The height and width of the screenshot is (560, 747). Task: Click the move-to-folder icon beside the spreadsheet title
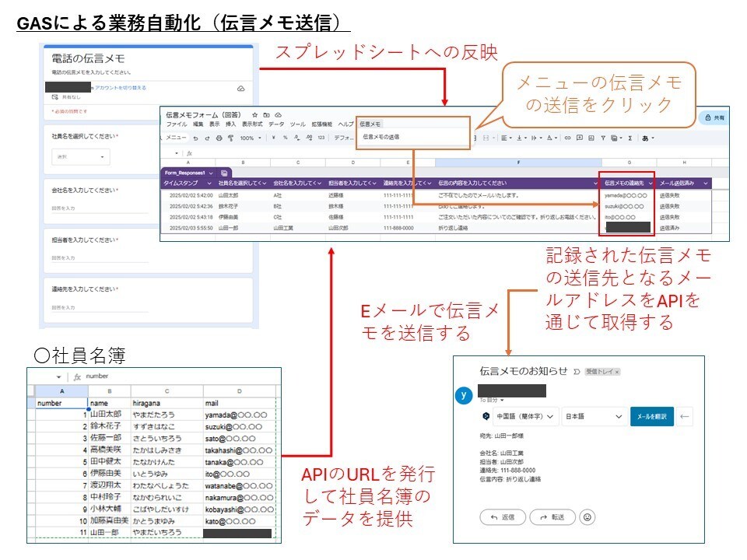[267, 115]
